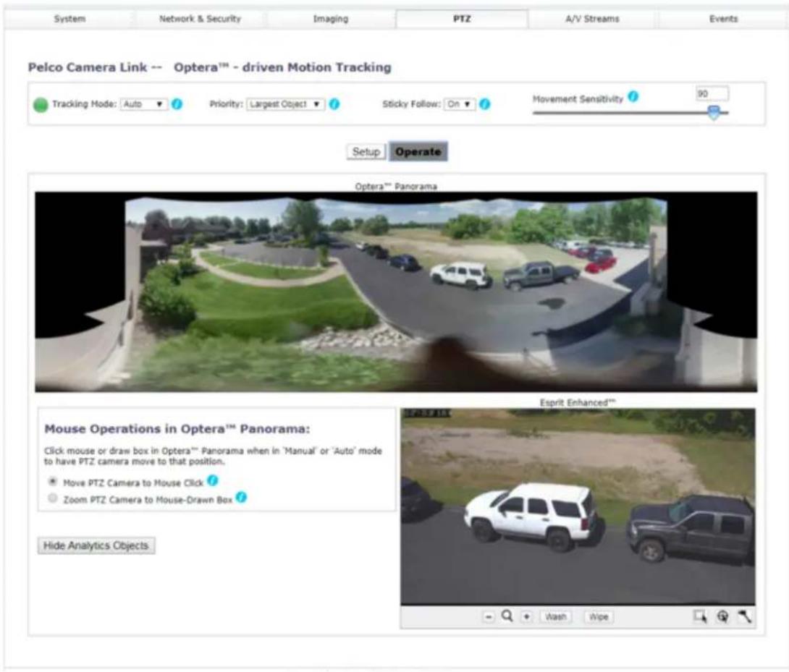Open Sticky Follow dropdown
Screen dimensions: 789x672
point(460,104)
